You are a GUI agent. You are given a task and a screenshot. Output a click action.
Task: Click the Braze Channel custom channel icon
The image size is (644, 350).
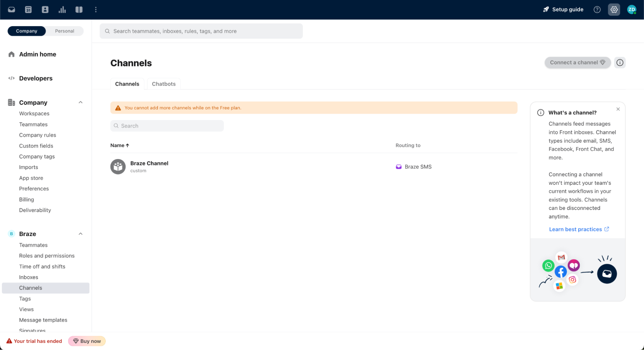tap(118, 166)
